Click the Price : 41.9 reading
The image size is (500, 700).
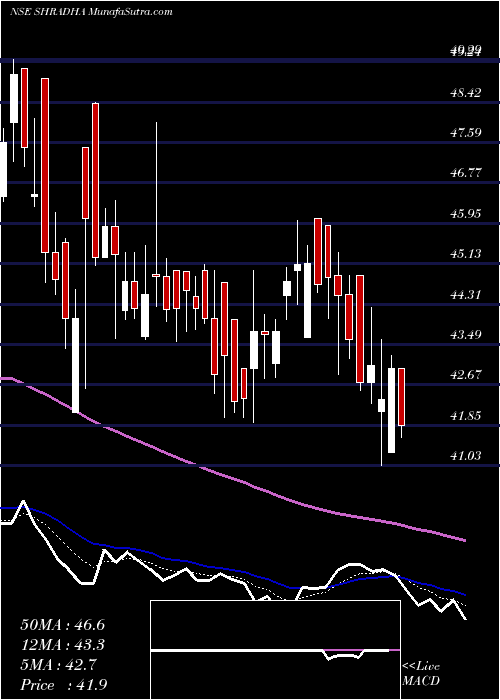click(x=63, y=685)
